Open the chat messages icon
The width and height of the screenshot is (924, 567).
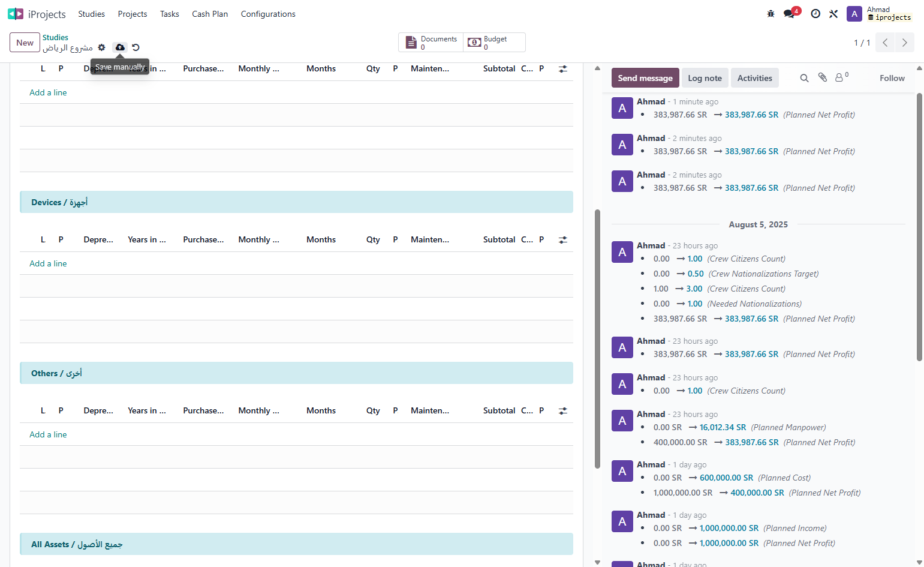tap(789, 14)
